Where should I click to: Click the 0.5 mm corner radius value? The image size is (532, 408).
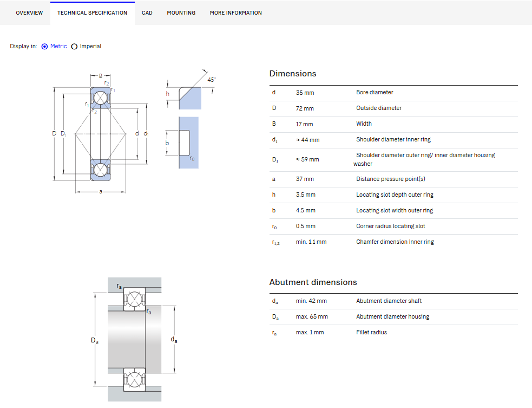[306, 226]
